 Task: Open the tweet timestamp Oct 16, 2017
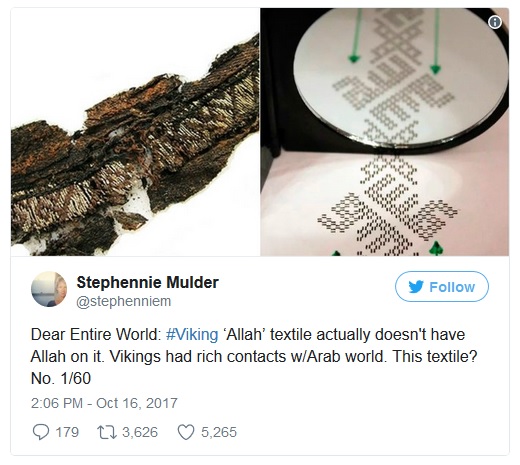point(104,403)
